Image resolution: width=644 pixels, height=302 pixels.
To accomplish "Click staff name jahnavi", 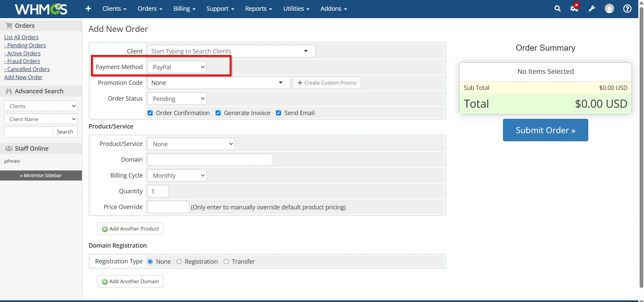I will point(12,161).
